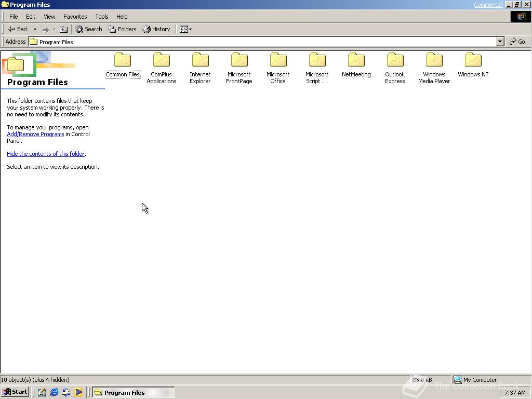Launch Internet Explorer from quick launch
This screenshot has width=532, height=399.
[54, 392]
